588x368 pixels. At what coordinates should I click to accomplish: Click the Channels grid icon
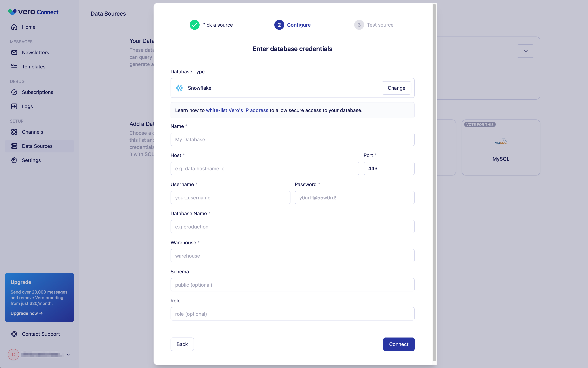pos(14,132)
